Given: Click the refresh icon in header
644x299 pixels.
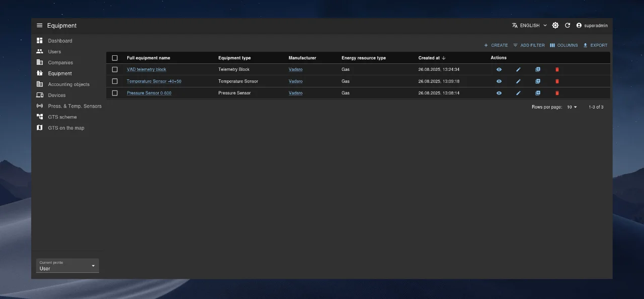Looking at the screenshot, I should tap(568, 26).
